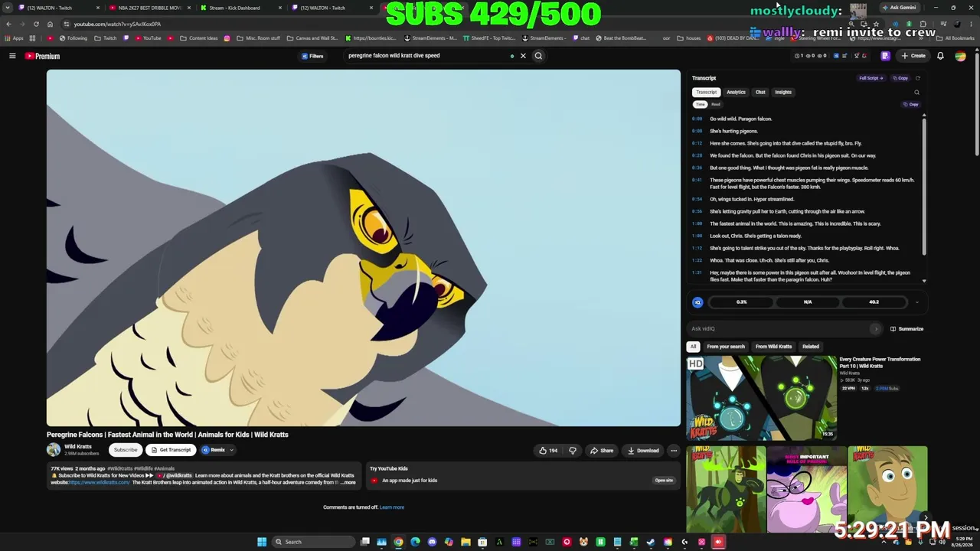Select the All filter chip
The width and height of the screenshot is (980, 551).
point(693,347)
